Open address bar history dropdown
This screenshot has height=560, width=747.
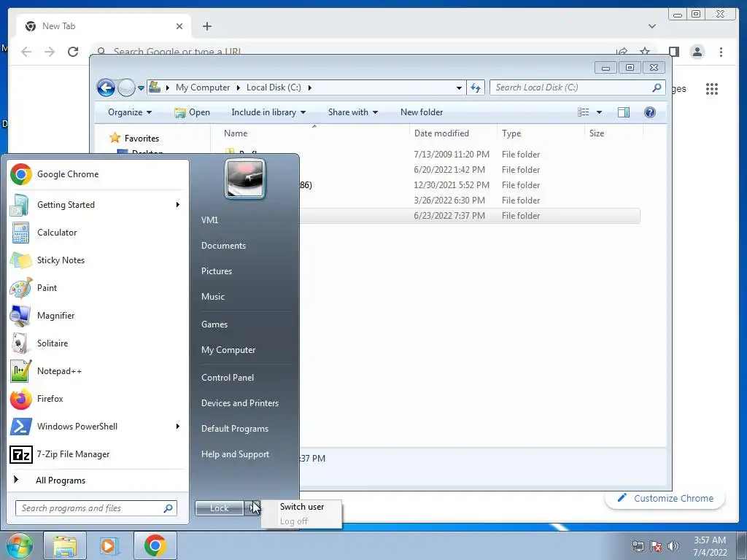(x=459, y=87)
